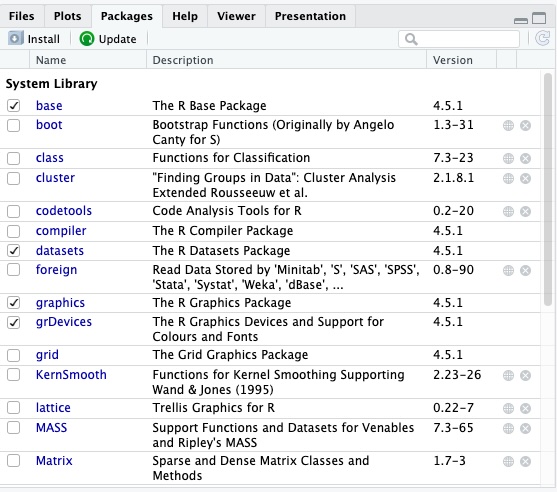The width and height of the screenshot is (557, 492).
Task: Remove the KernSmooth package with X icon
Action: click(525, 375)
